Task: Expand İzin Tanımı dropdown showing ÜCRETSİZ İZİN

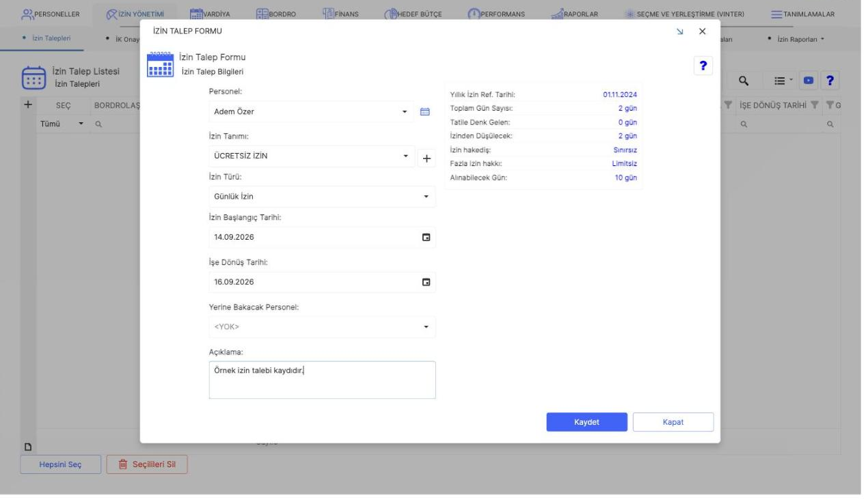Action: pos(405,156)
